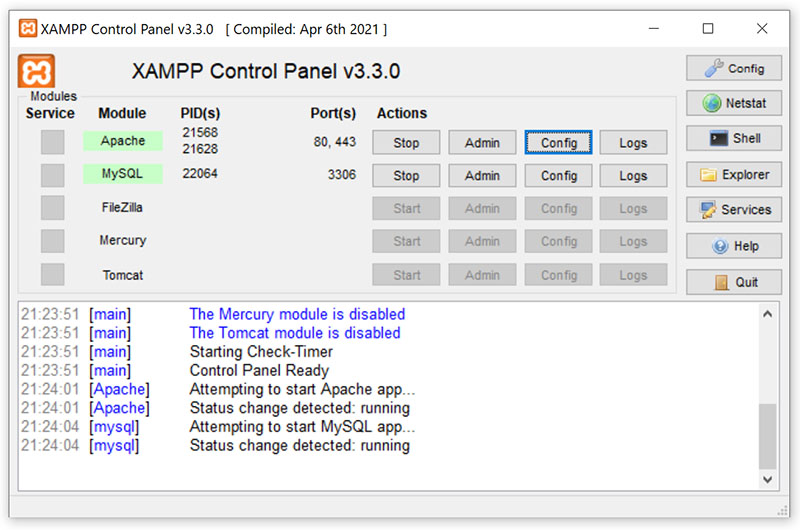Click the orange XAMPP logo
This screenshot has width=800, height=530.
click(x=36, y=71)
